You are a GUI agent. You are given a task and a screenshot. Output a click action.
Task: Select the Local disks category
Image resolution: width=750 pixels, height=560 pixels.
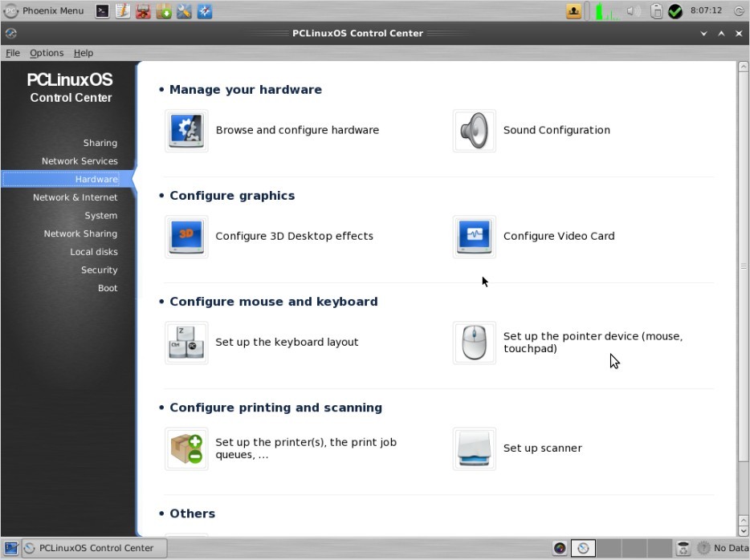[94, 252]
